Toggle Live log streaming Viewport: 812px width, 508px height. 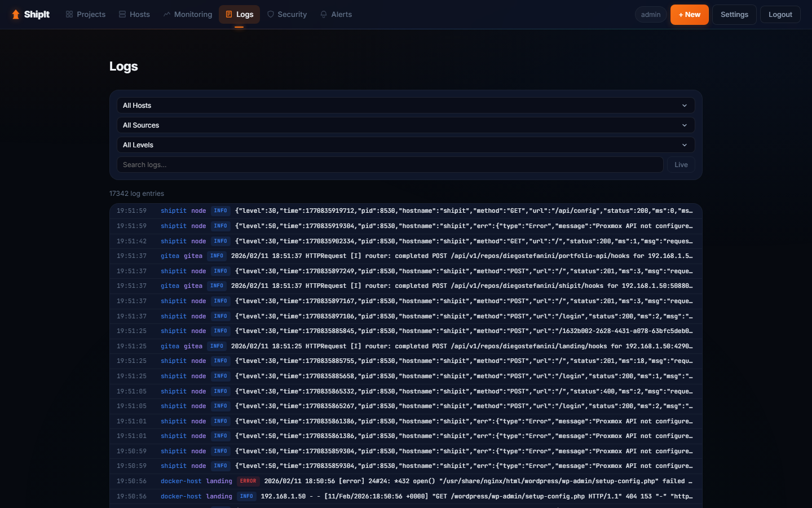click(681, 165)
